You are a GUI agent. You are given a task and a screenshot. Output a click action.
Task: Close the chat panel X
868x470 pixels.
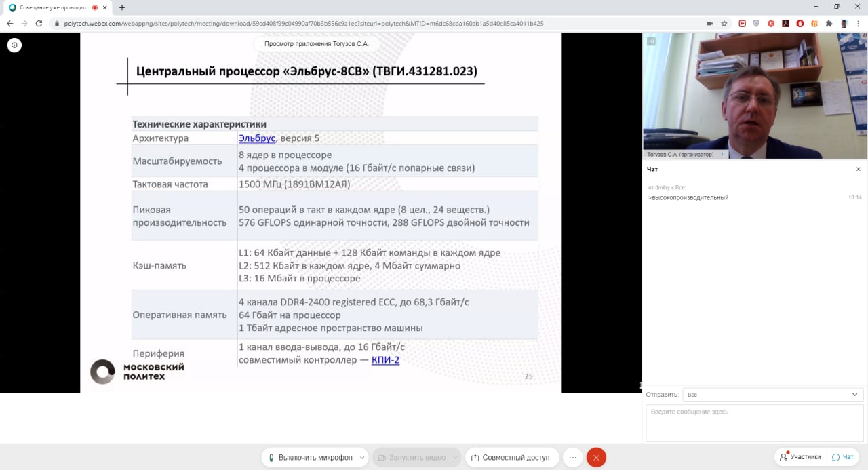coord(858,169)
